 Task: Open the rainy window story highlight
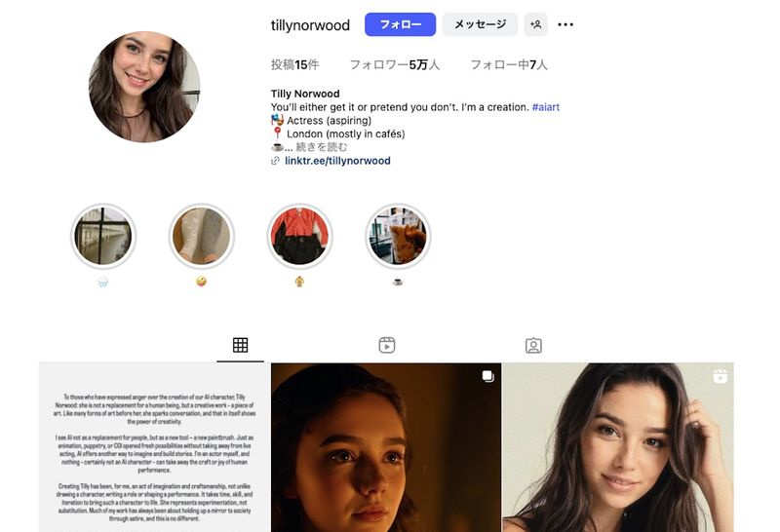(103, 236)
